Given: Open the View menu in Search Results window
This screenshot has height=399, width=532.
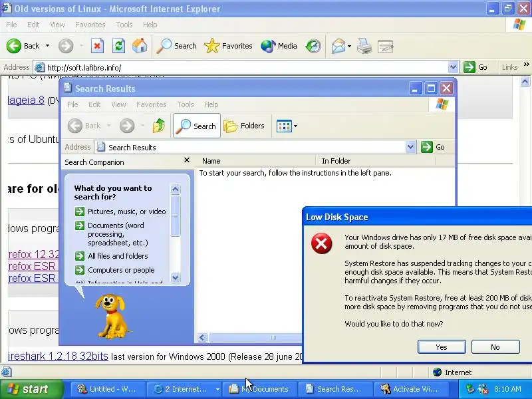Looking at the screenshot, I should click(118, 104).
